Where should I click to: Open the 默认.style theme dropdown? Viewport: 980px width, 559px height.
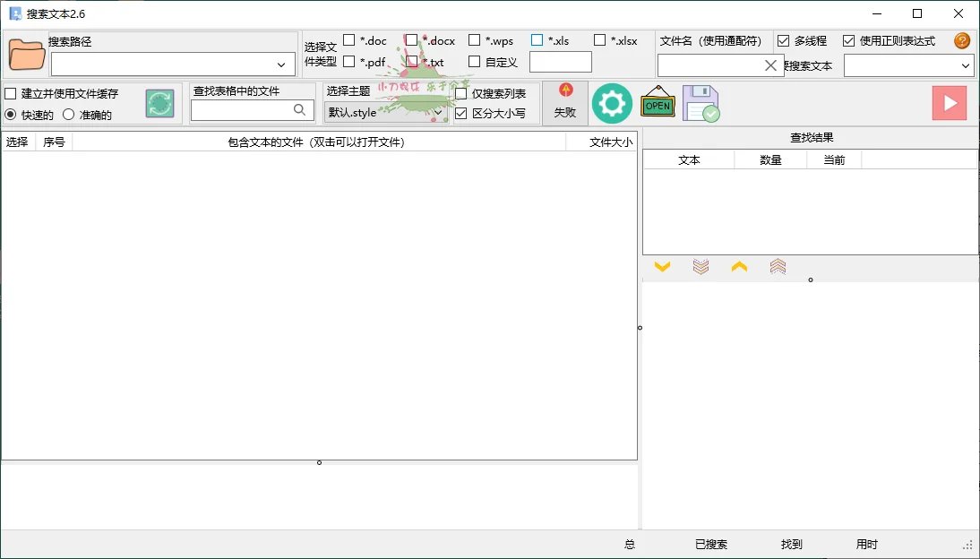(x=438, y=111)
